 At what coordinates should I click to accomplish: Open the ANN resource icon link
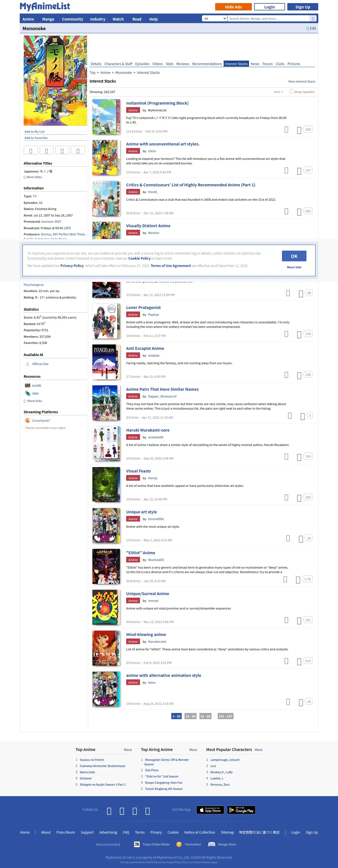[x=28, y=393]
